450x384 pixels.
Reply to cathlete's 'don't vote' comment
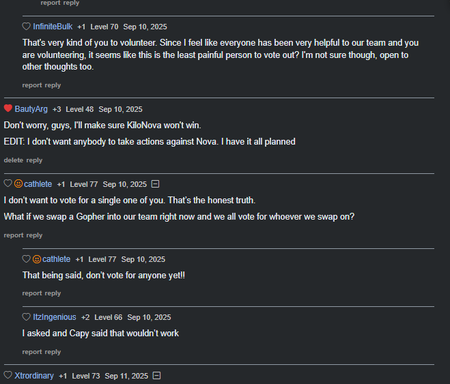tap(53, 293)
